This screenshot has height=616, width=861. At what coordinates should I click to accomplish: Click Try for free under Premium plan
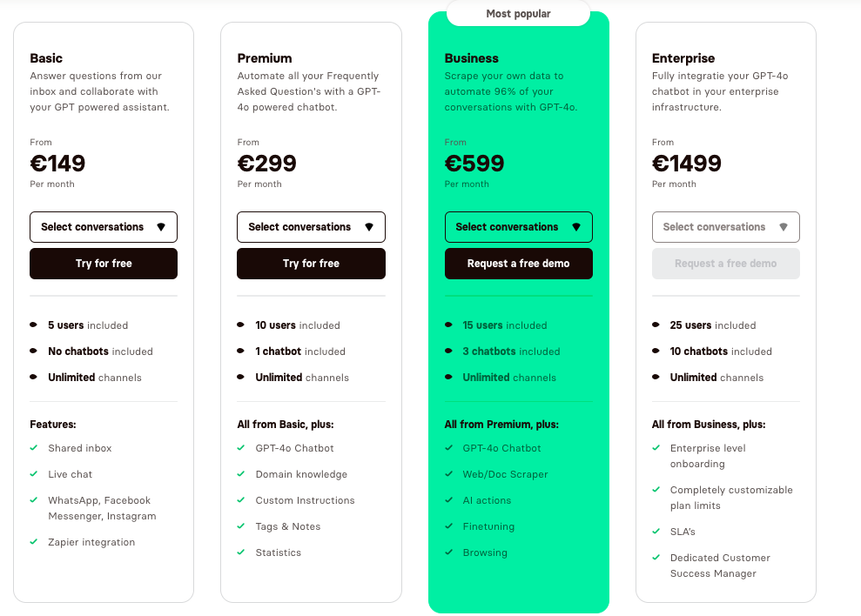[x=311, y=263]
